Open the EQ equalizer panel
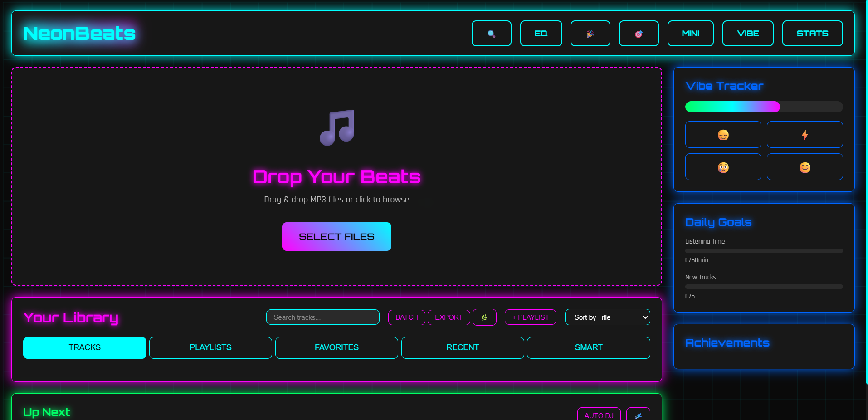 tap(541, 34)
